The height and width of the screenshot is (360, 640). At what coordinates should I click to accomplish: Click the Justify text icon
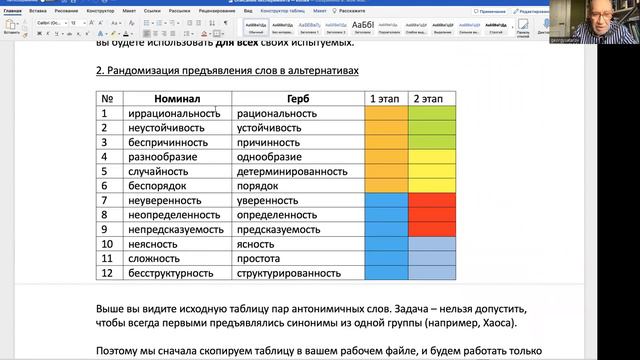pyautogui.click(x=173, y=33)
